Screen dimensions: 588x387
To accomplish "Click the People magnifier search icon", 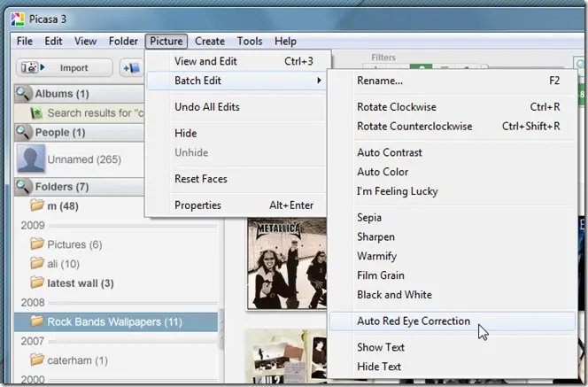I will 22,132.
